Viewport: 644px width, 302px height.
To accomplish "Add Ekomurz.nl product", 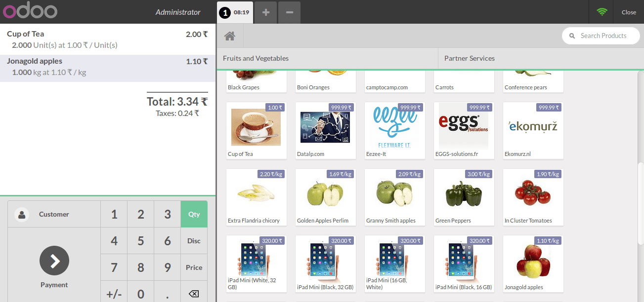I will [533, 131].
